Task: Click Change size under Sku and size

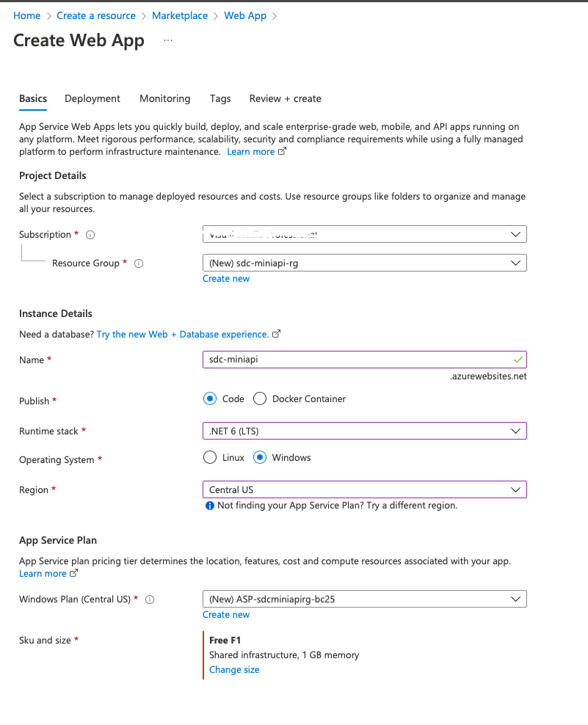Action: (233, 669)
